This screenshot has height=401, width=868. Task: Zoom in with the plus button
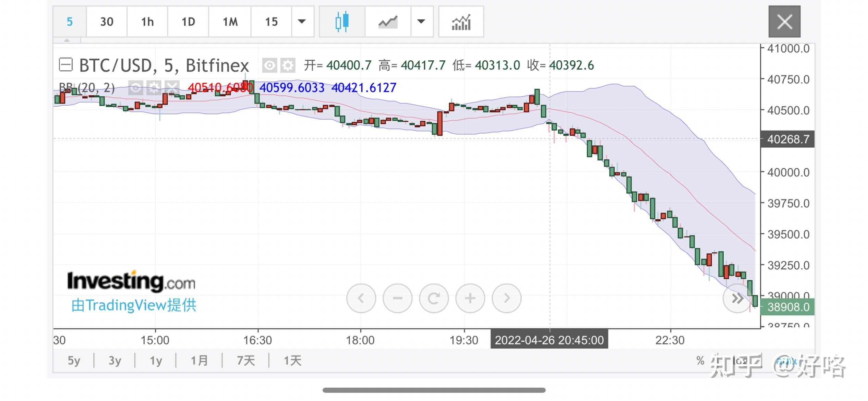[470, 298]
